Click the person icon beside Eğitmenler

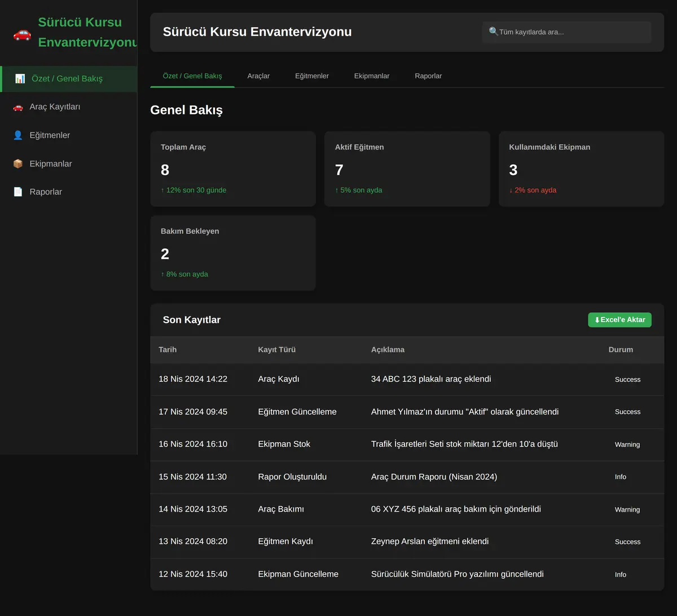click(x=18, y=135)
